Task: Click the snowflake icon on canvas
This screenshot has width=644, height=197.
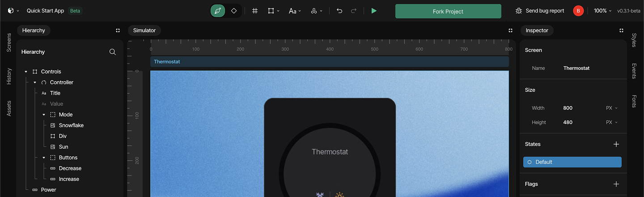Action: pyautogui.click(x=320, y=195)
